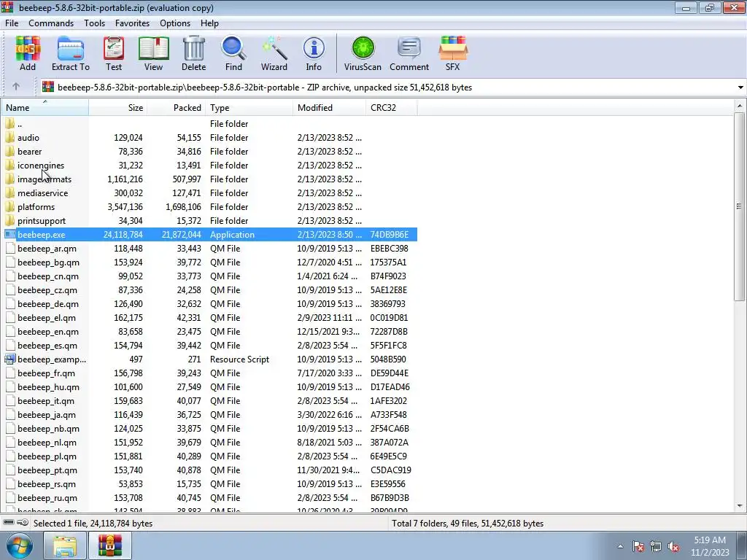Select beebeep_hu.qm file
Image resolution: width=747 pixels, height=560 pixels.
[209, 386]
